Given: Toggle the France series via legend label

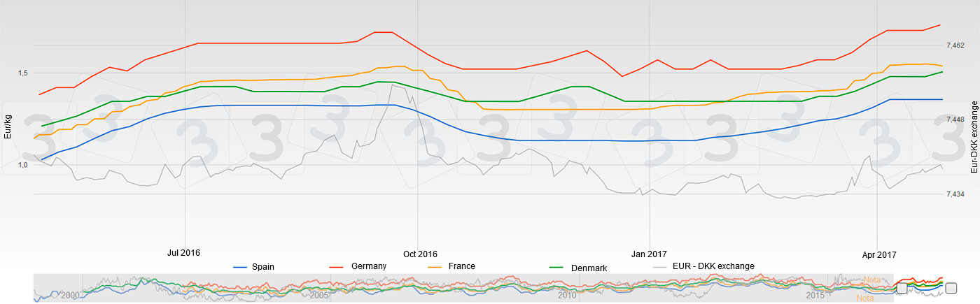Looking at the screenshot, I should pyautogui.click(x=462, y=266).
